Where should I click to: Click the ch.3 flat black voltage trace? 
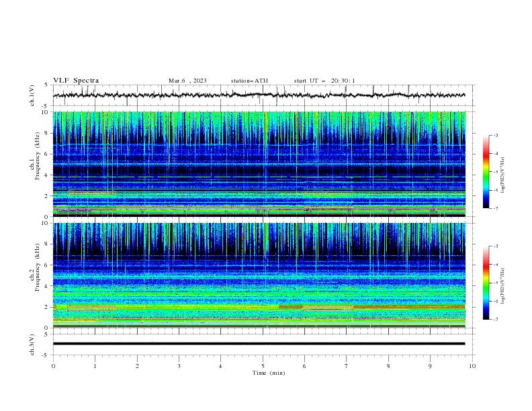point(259,344)
